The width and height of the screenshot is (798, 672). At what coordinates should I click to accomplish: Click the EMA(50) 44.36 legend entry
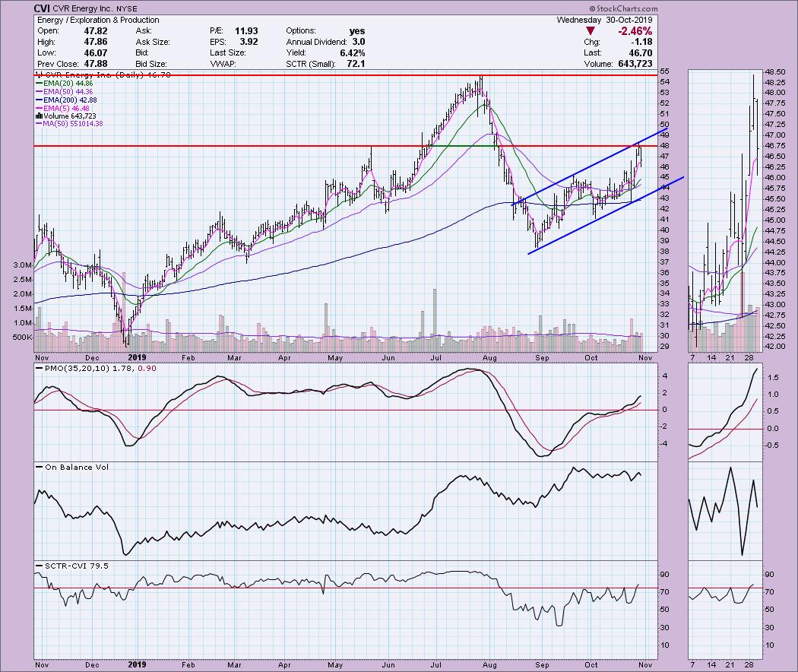pos(64,92)
